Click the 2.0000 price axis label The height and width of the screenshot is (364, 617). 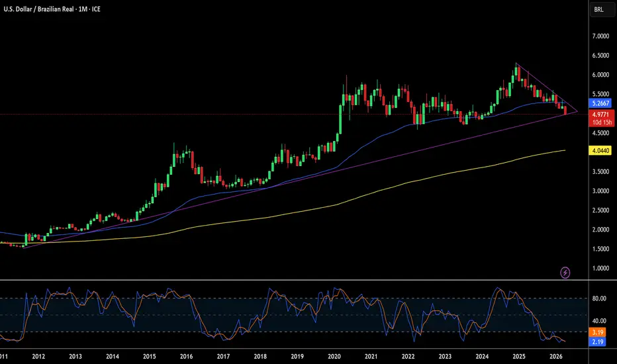pos(600,230)
